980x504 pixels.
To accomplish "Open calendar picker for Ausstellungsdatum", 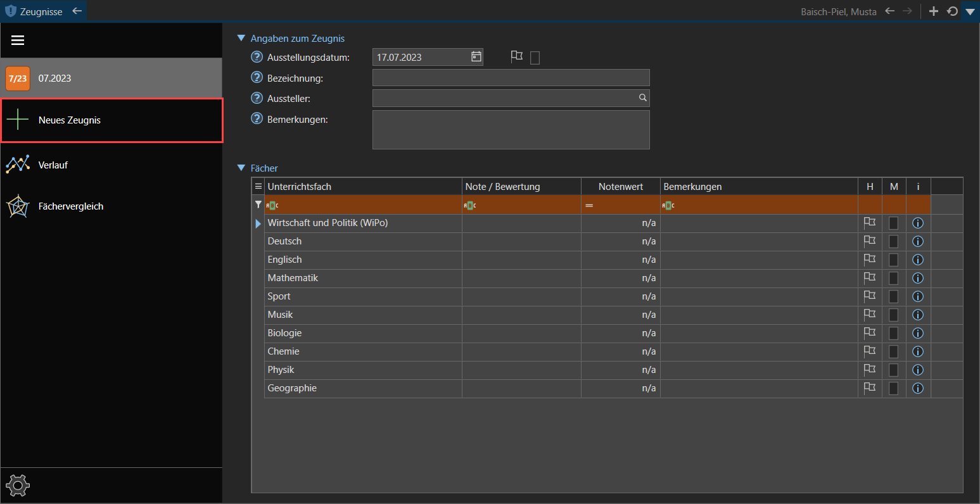I will (x=476, y=57).
